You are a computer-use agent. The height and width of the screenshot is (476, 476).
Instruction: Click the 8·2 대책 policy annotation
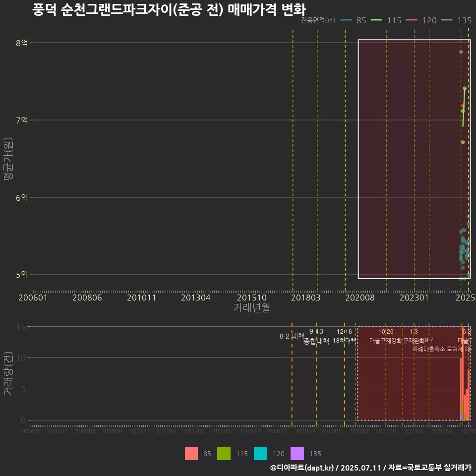pos(292,336)
